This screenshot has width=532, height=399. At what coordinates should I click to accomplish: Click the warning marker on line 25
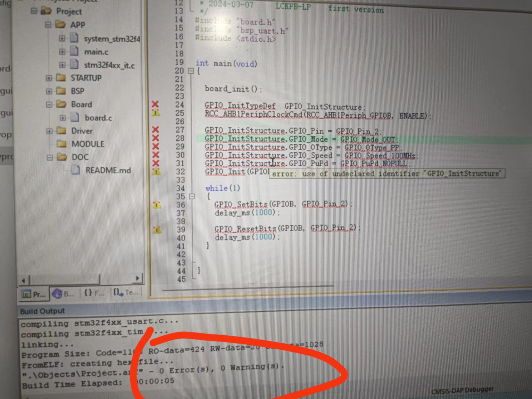tap(155, 112)
